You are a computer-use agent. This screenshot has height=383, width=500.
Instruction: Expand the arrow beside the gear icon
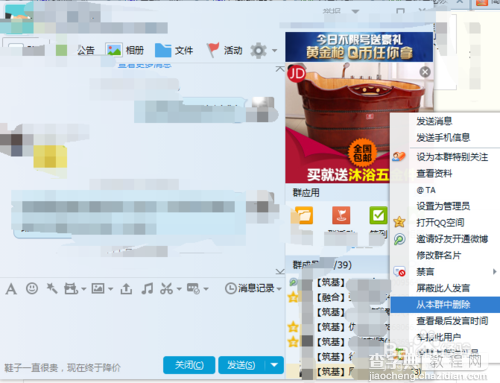[x=274, y=51]
